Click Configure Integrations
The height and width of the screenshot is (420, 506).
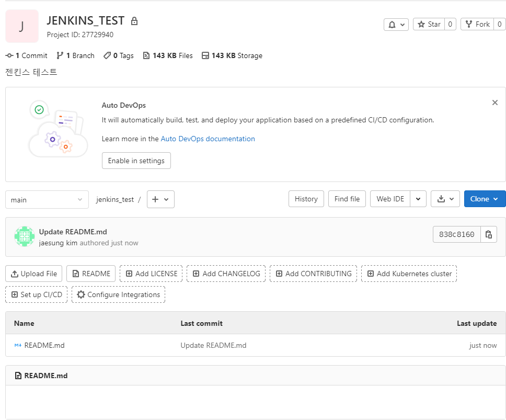[119, 294]
